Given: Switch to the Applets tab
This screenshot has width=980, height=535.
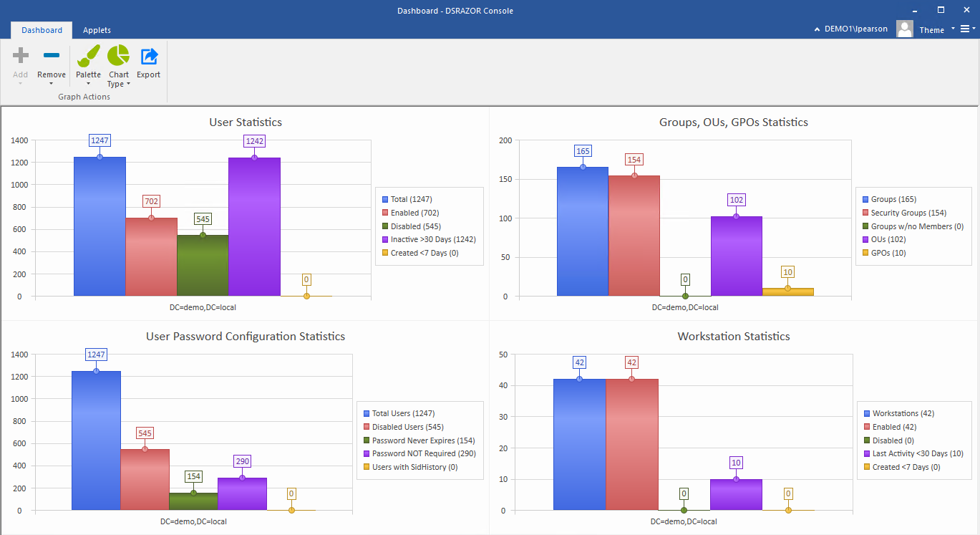Looking at the screenshot, I should click(x=97, y=30).
